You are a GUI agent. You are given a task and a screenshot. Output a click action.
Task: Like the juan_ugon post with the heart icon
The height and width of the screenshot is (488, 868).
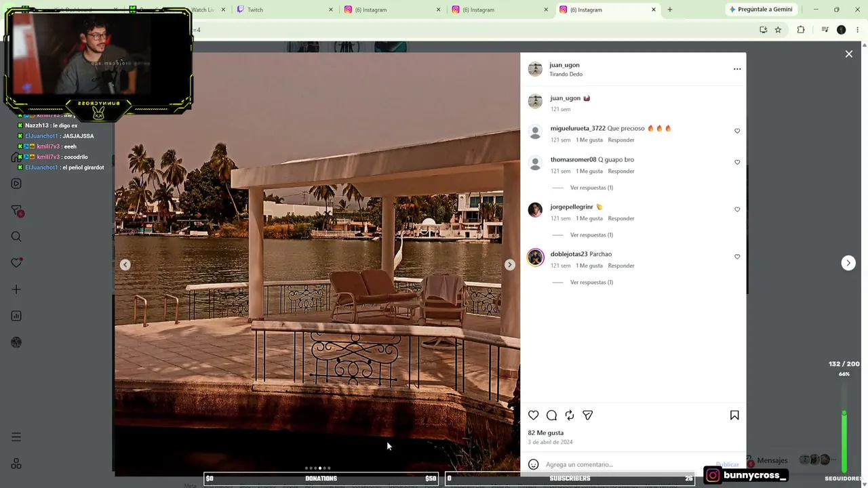pyautogui.click(x=534, y=415)
